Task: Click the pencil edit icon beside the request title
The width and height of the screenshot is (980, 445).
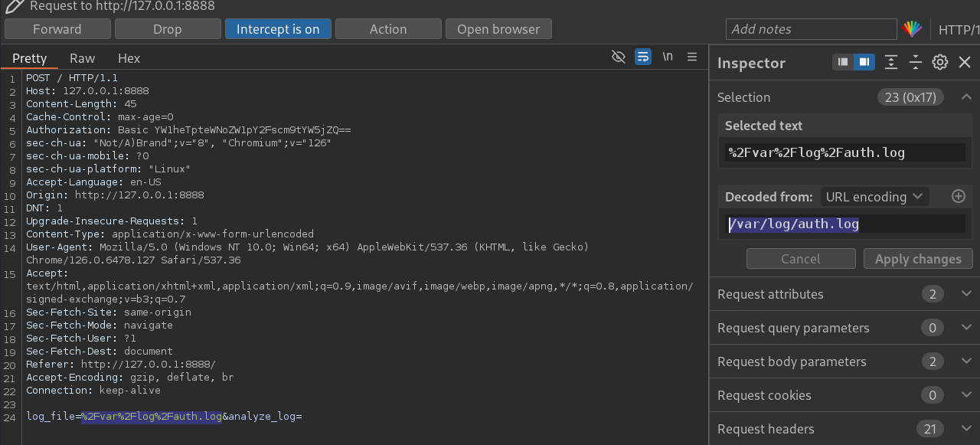Action: [14, 7]
